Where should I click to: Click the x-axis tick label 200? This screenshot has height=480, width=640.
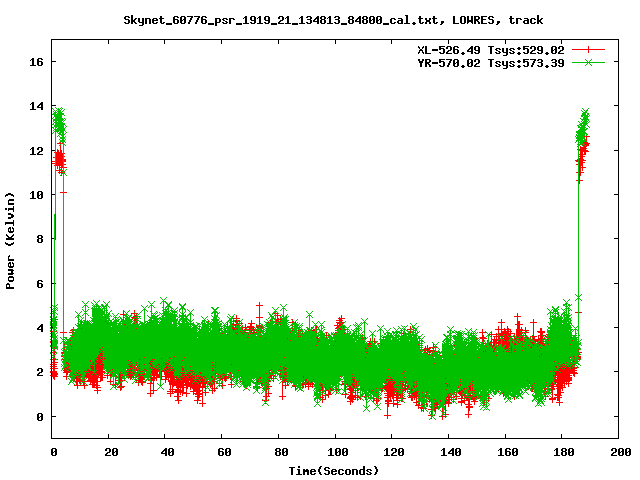pyautogui.click(x=621, y=452)
